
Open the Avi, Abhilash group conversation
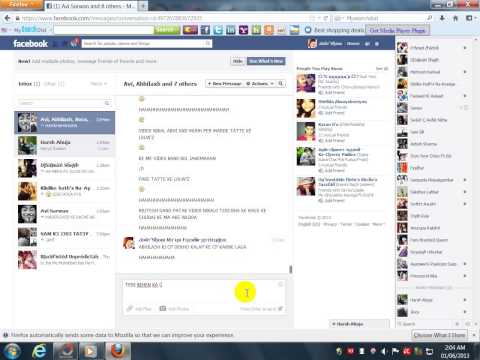point(65,122)
